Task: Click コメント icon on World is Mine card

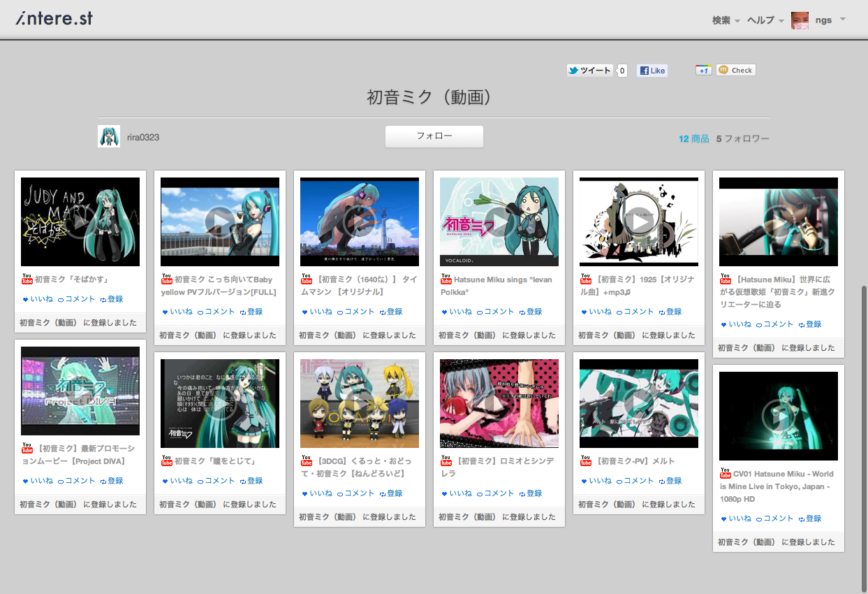Action: 759,519
